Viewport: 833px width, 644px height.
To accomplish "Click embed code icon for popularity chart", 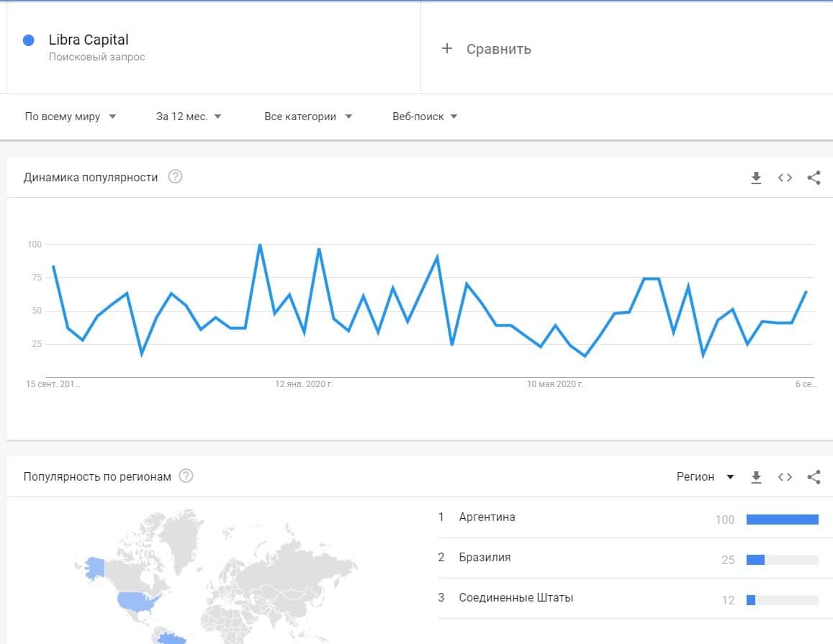I will tap(785, 178).
